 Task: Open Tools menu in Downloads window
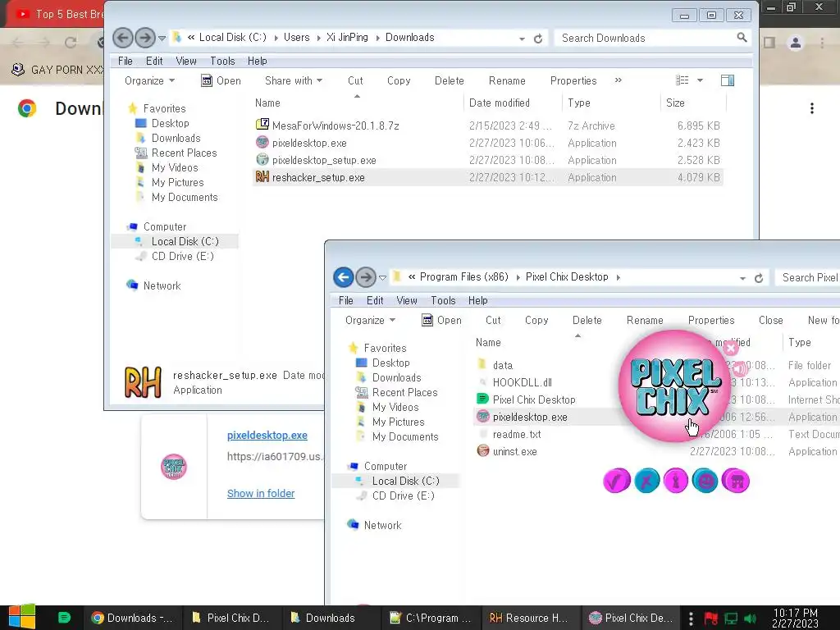(222, 61)
